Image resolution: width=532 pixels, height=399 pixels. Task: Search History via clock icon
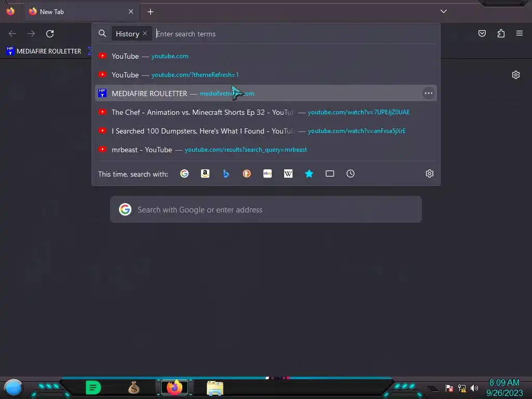point(351,174)
